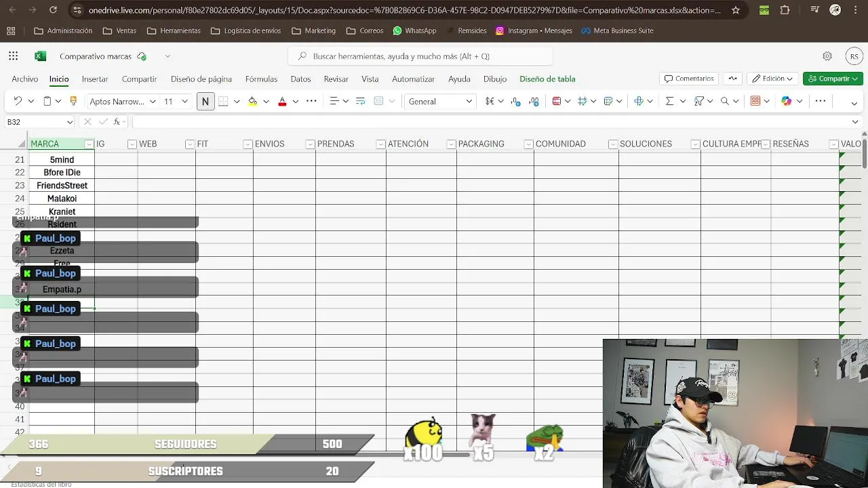Click the green Compartir button
Screen dimensions: 868x488
833,79
